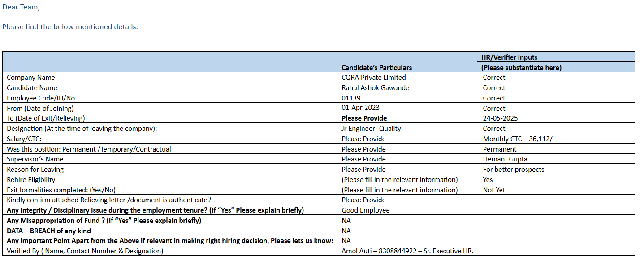Click the 'HR/Verifier Inputs' column header

coord(509,57)
